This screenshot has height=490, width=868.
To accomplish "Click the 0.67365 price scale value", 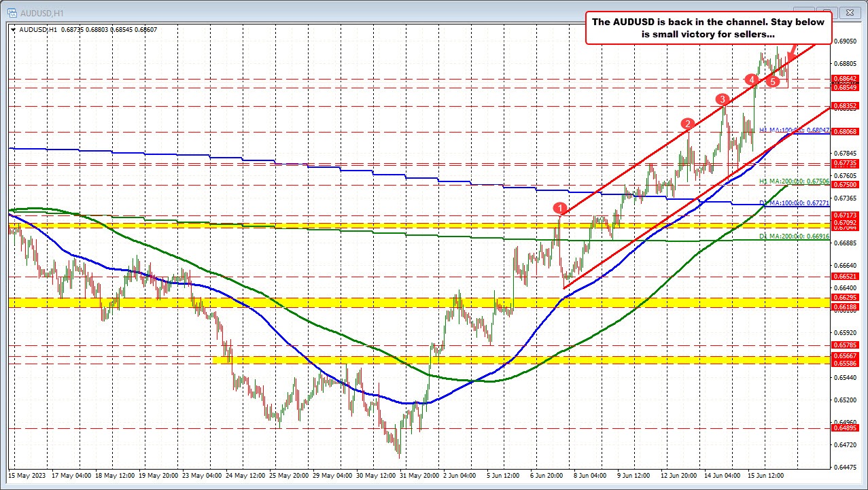I will click(845, 198).
